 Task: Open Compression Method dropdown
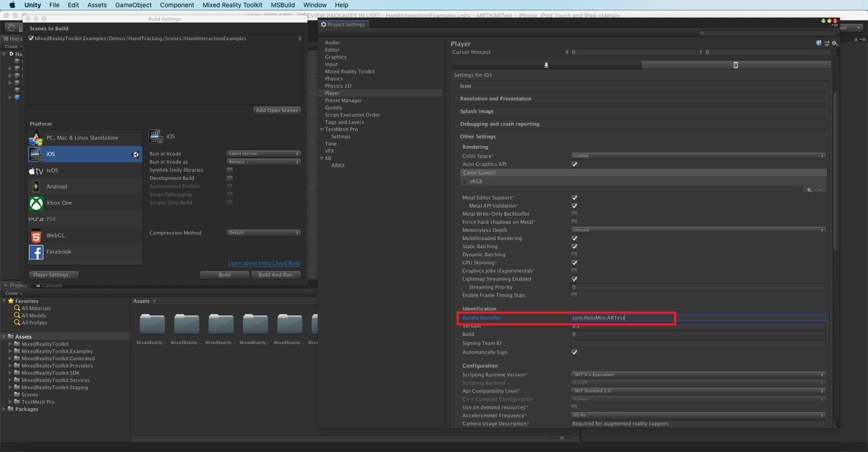point(263,233)
